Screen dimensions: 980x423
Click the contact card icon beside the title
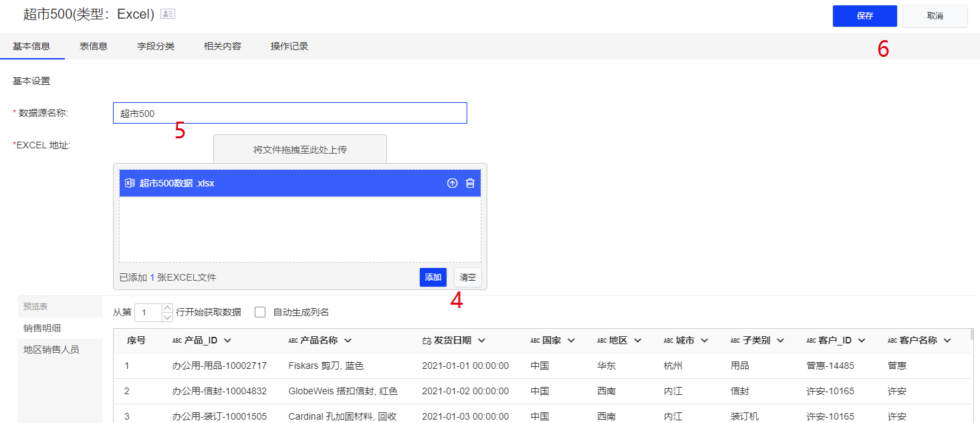click(x=168, y=14)
